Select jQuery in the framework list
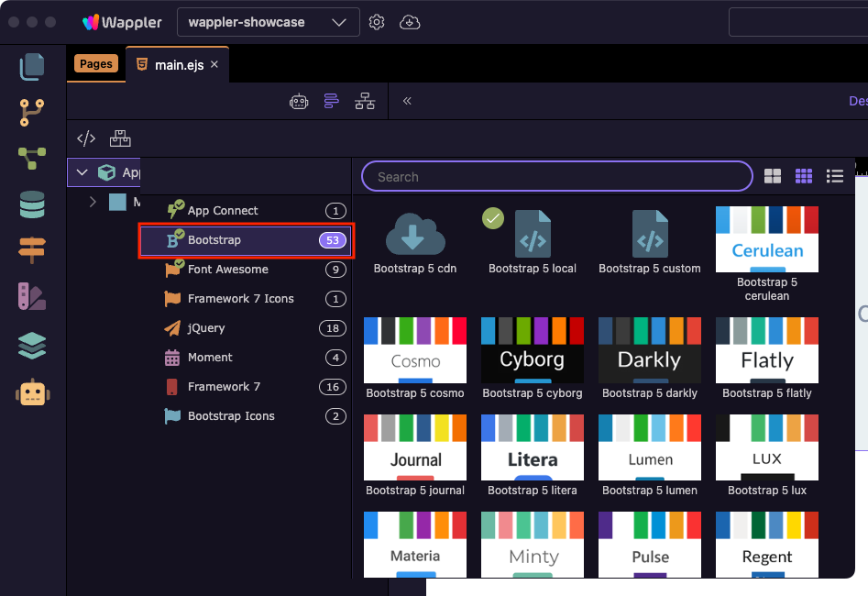 [206, 328]
